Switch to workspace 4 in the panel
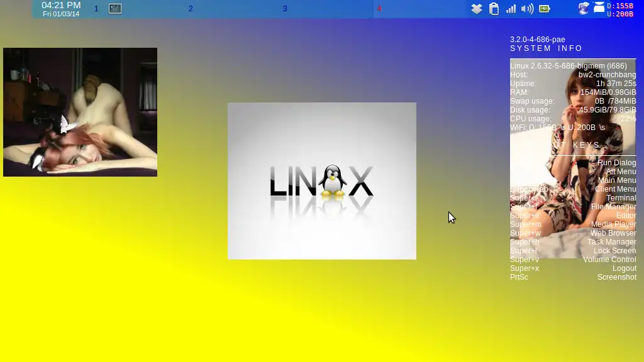This screenshot has width=644, height=362. click(379, 9)
